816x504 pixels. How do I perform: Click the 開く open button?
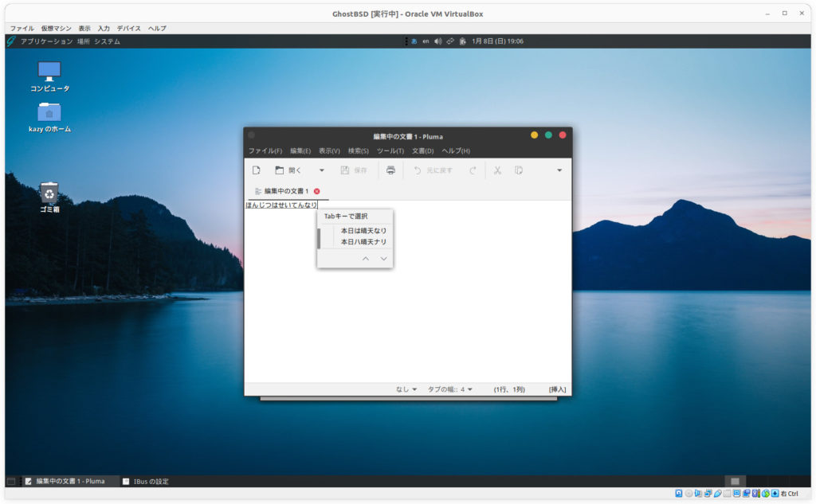(288, 170)
